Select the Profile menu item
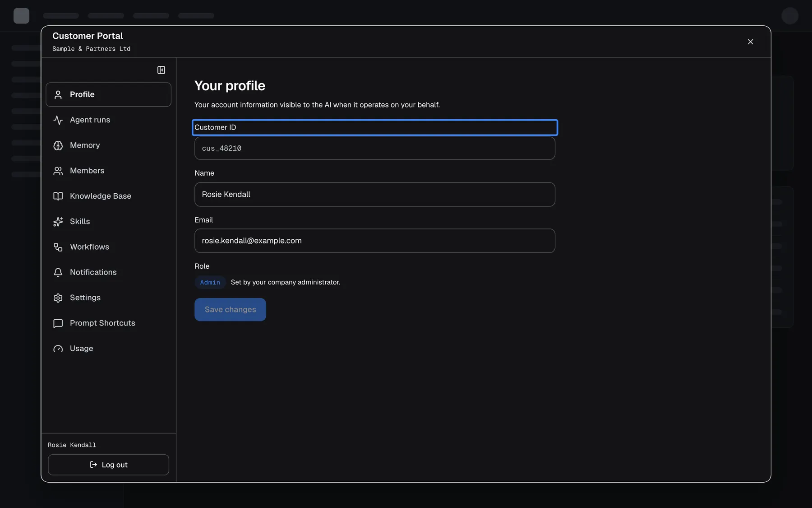The image size is (812, 508). click(x=108, y=94)
